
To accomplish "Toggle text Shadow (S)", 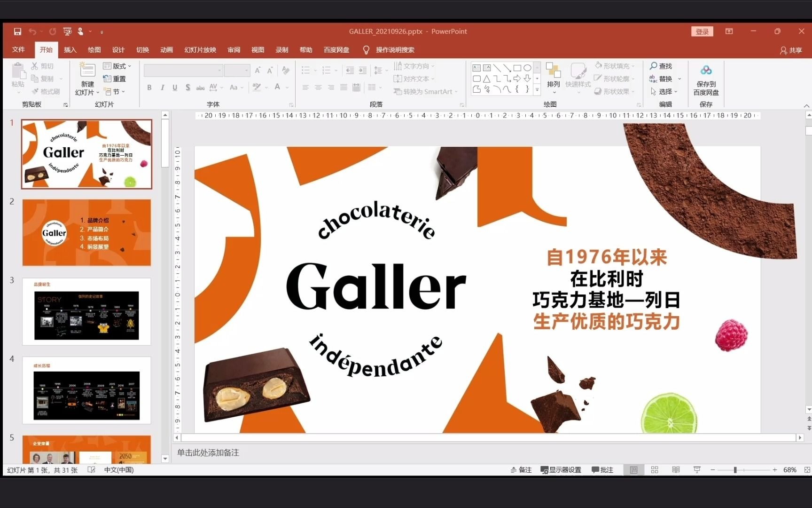I will 187,87.
